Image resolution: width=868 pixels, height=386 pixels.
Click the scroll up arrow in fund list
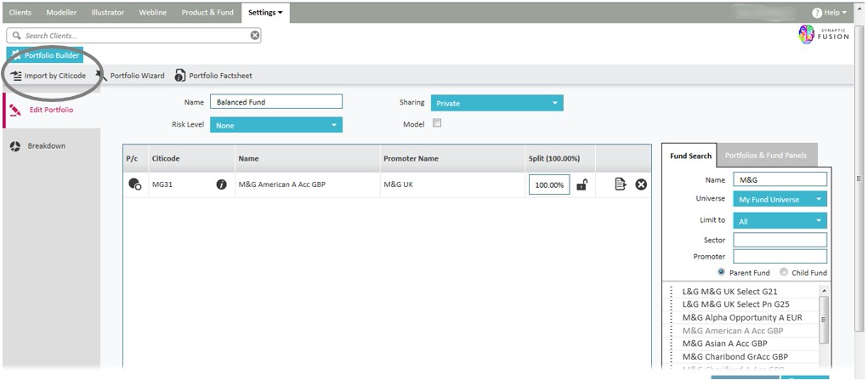coord(824,291)
